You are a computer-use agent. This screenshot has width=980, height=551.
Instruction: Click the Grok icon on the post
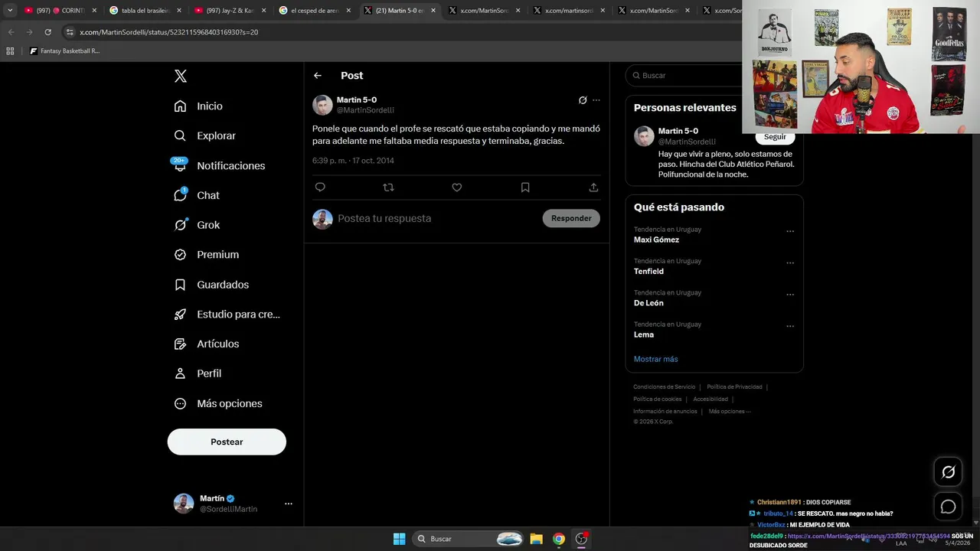(x=583, y=100)
